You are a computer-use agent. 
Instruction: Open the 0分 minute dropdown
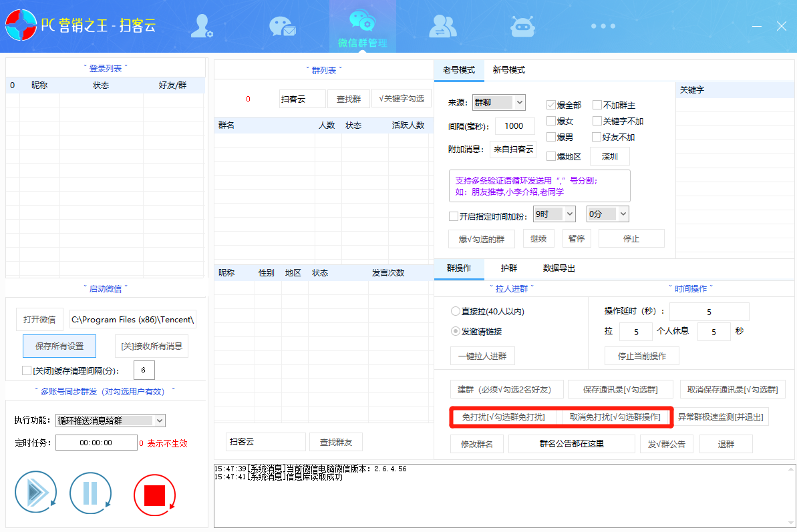(607, 214)
